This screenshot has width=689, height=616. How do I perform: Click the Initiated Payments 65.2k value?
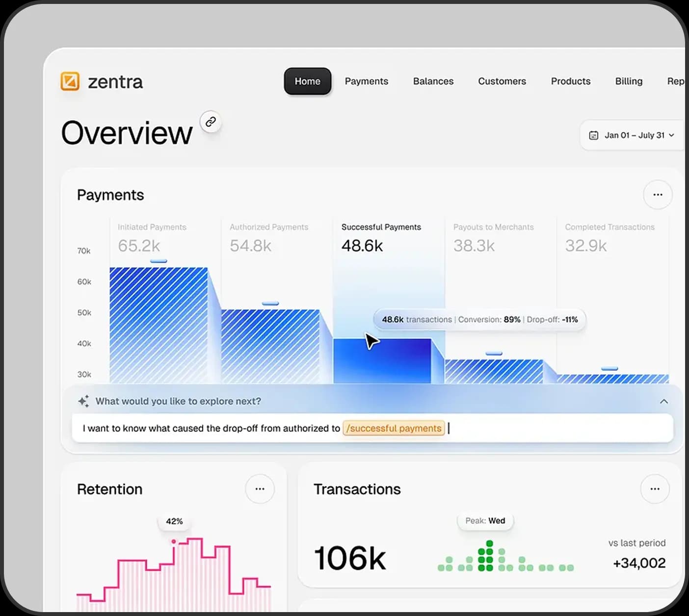click(x=139, y=246)
